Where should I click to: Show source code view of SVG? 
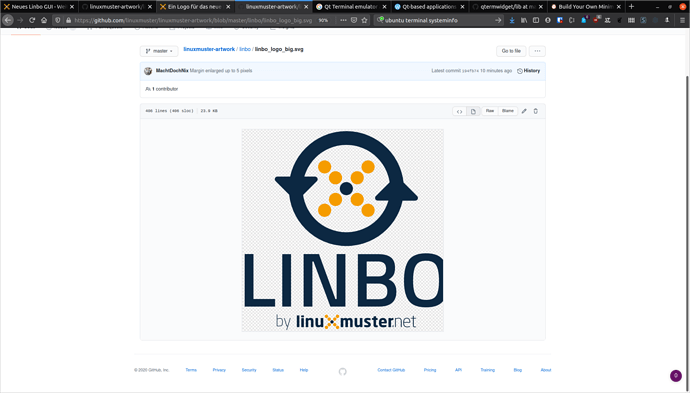[459, 111]
